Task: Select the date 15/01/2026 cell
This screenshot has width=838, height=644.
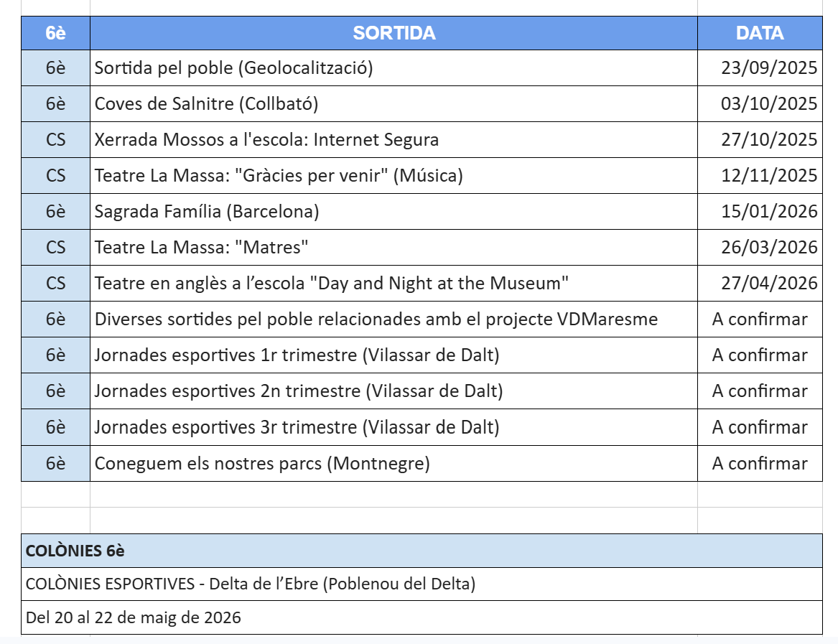Action: click(x=760, y=212)
